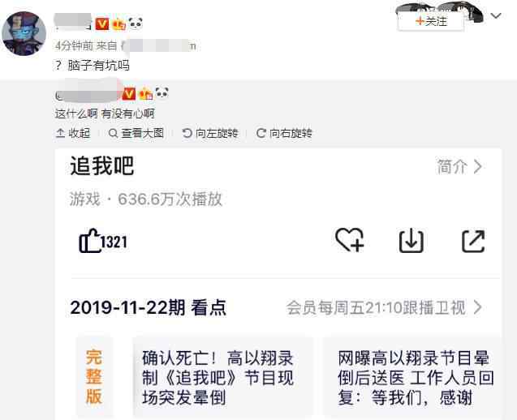This screenshot has width=517, height=420.
Task: Click the download arrow icon
Action: (411, 241)
